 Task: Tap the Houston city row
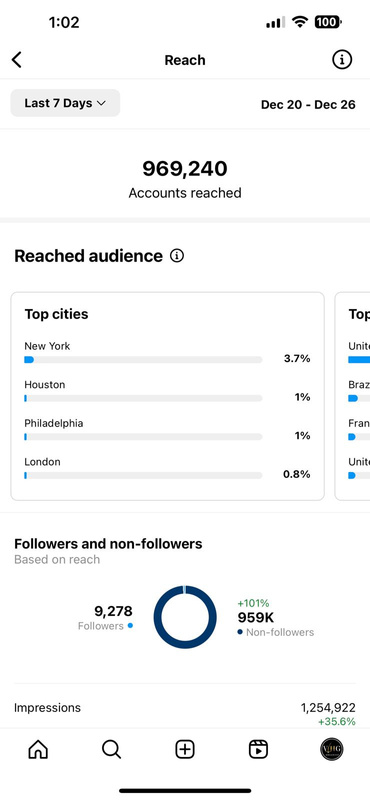[167, 391]
